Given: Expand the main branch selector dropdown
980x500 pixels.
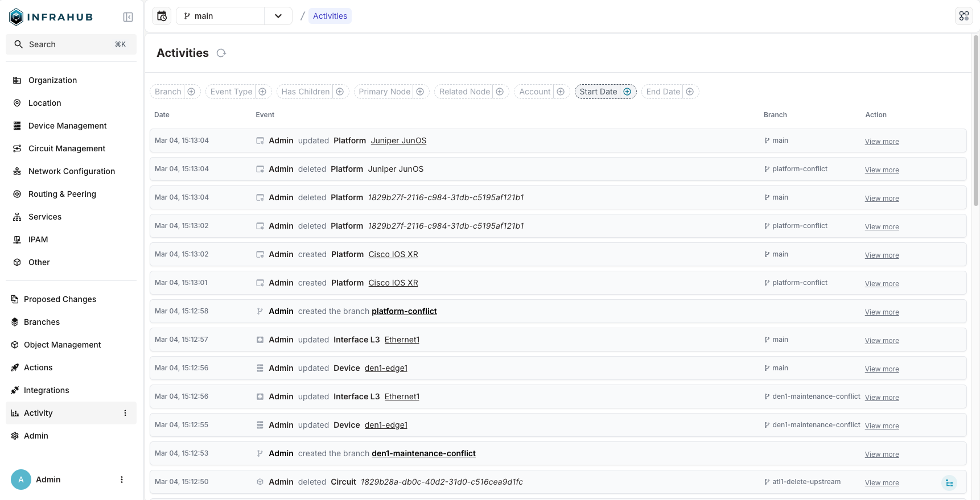Looking at the screenshot, I should click(278, 16).
